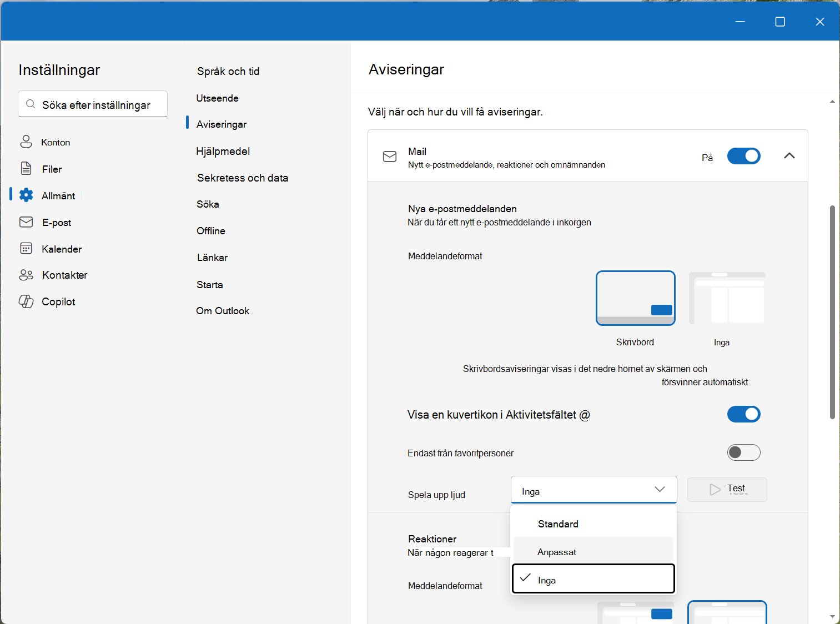Screen dimensions: 840x624
Task: Collapse the Mail section chevron
Action: pyautogui.click(x=789, y=156)
